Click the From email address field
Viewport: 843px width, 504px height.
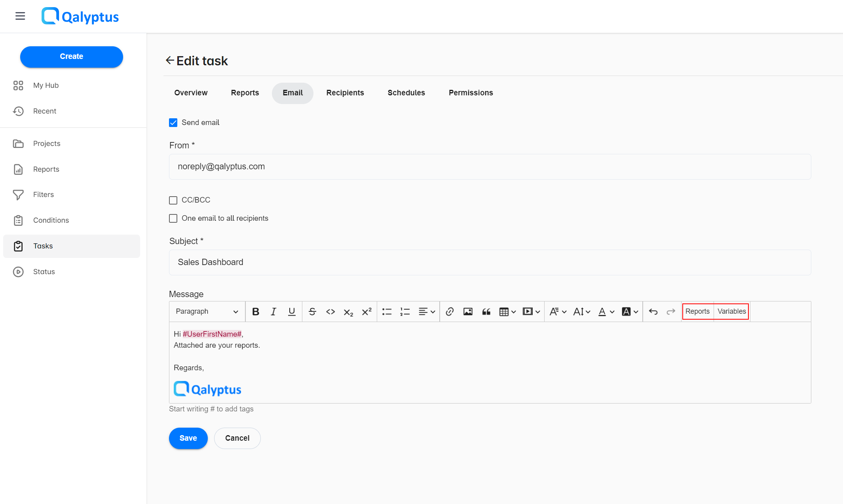coord(490,167)
